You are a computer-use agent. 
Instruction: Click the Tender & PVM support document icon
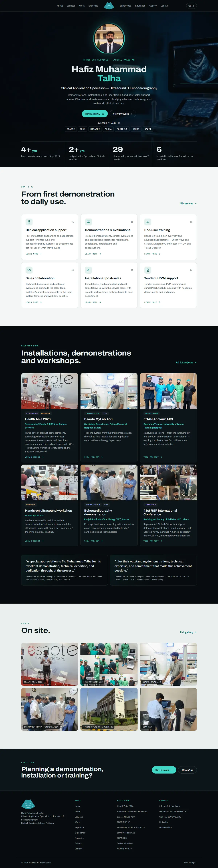pyautogui.click(x=148, y=270)
